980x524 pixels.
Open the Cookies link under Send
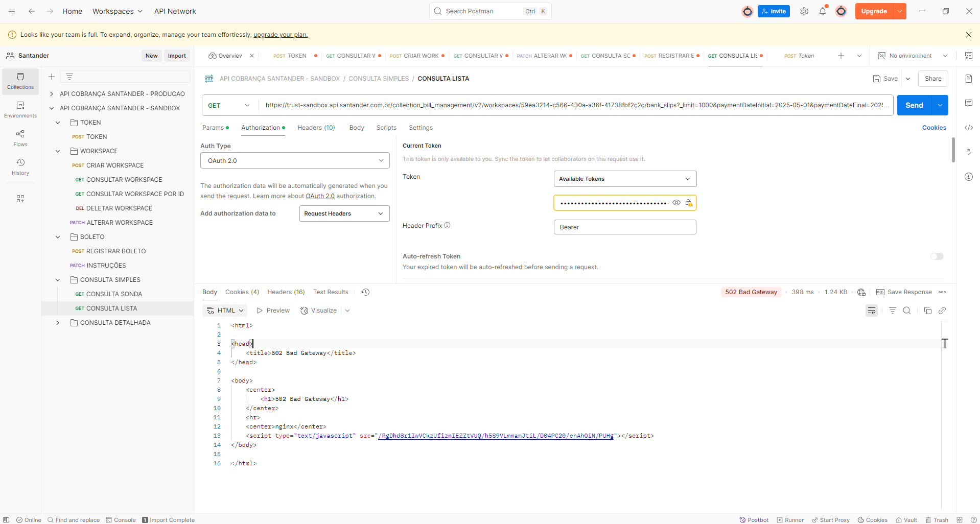click(934, 128)
